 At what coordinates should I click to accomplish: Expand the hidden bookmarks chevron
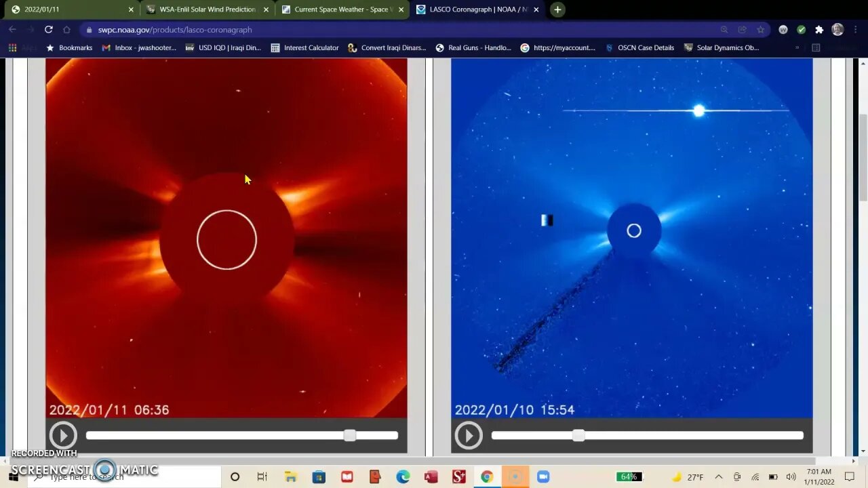coord(797,48)
